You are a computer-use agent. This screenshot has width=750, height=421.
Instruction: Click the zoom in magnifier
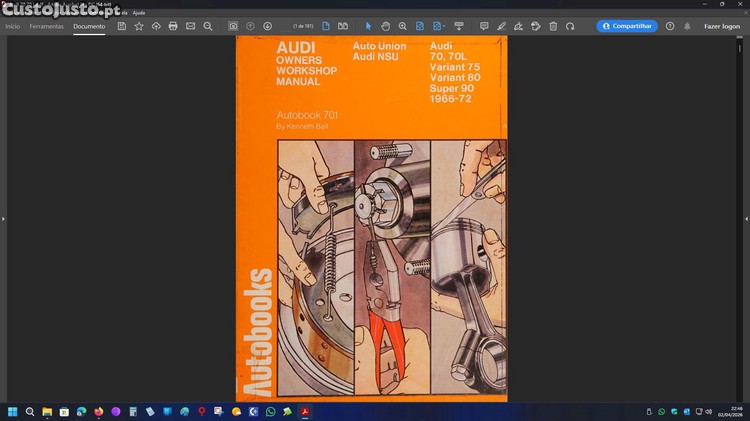(402, 26)
